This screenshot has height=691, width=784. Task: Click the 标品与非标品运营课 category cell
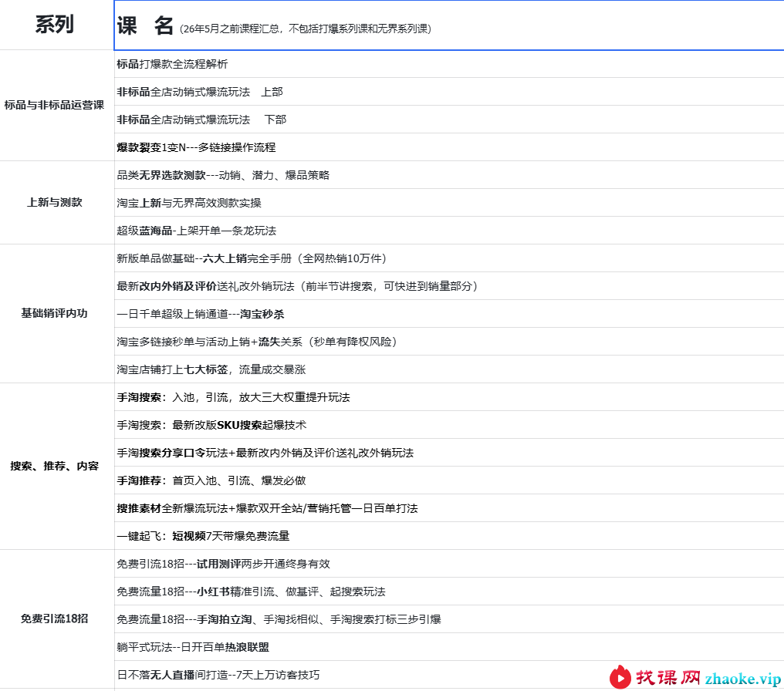point(56,106)
